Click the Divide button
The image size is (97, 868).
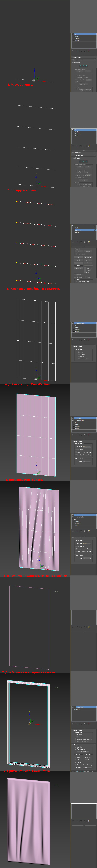tap(79, 266)
